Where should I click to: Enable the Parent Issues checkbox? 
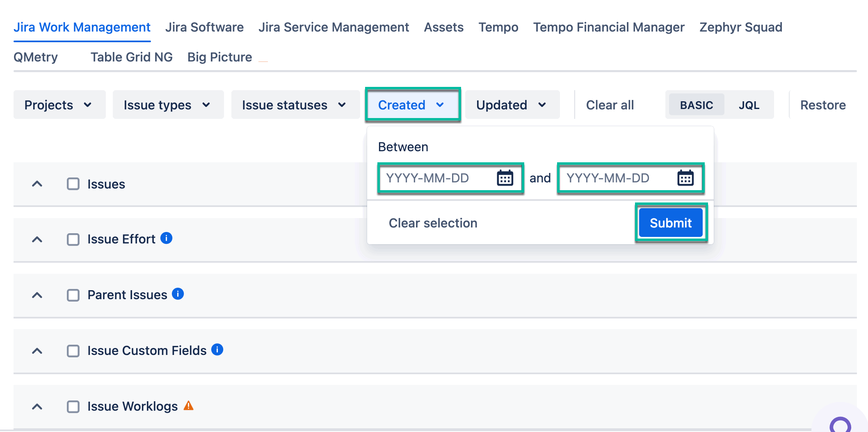point(73,295)
